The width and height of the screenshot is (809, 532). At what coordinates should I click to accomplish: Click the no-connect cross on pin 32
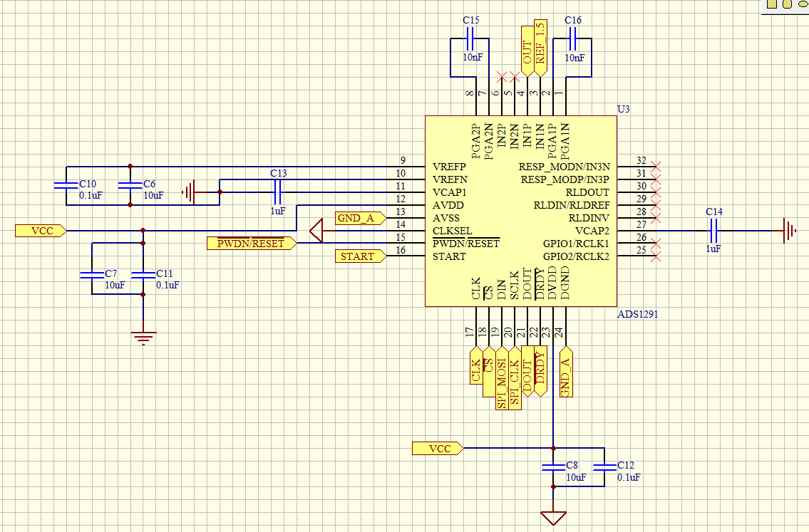click(655, 167)
